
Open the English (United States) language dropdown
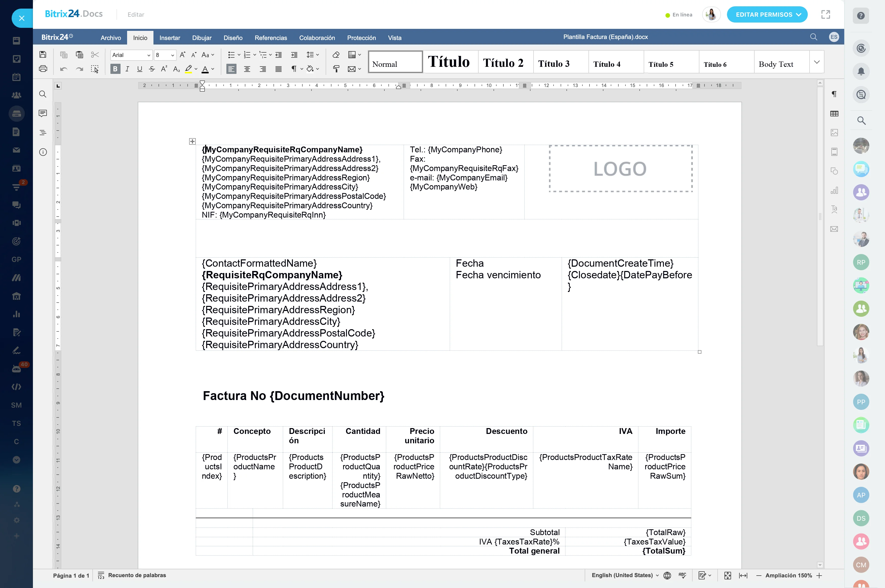click(x=625, y=575)
